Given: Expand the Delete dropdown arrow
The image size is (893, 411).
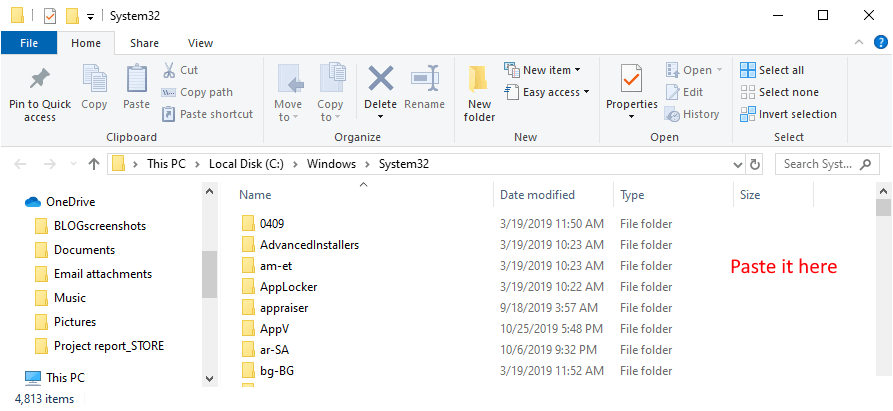Looking at the screenshot, I should (380, 117).
